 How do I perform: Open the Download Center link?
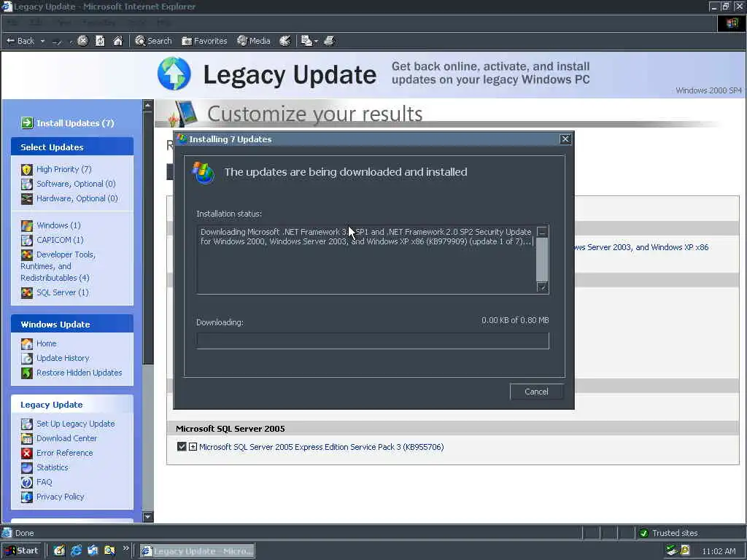point(66,438)
